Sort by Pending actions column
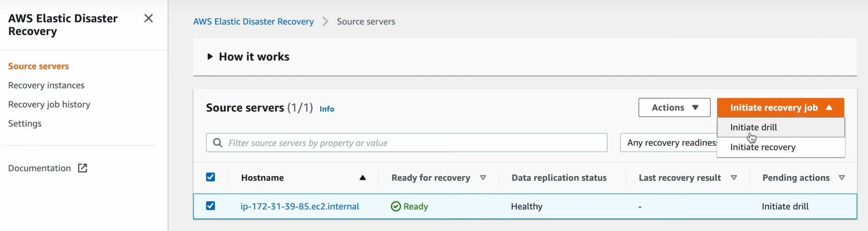The width and height of the screenshot is (868, 231). [x=796, y=178]
